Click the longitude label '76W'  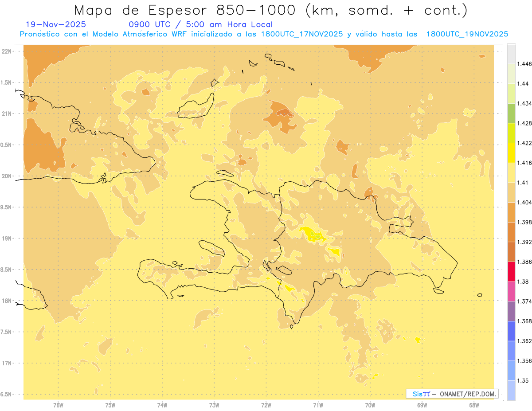point(58,405)
